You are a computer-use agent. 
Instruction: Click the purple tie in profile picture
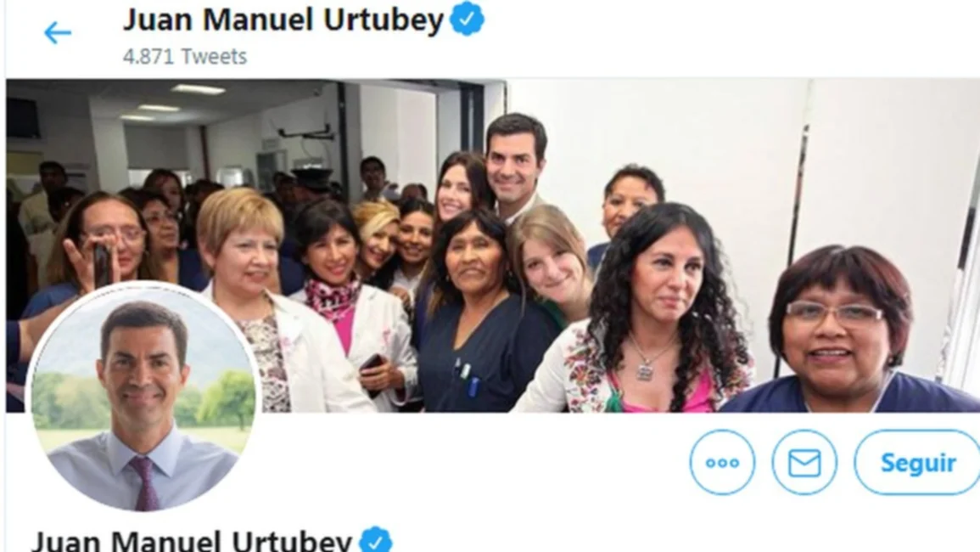144,482
